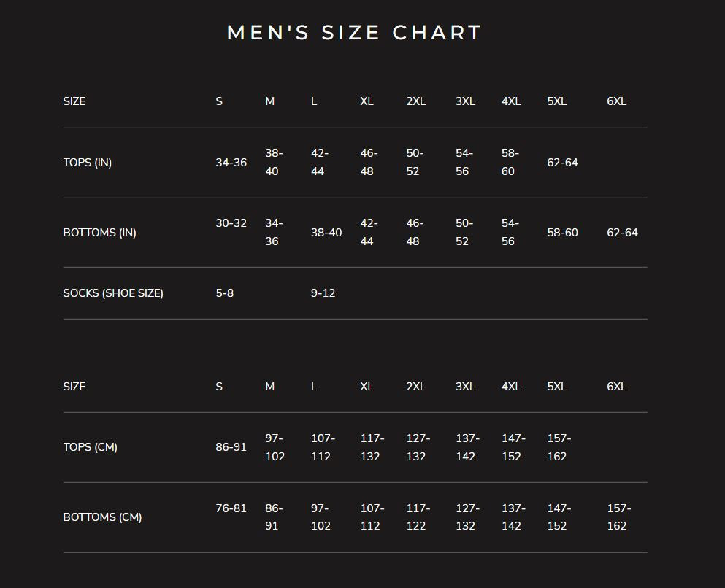Select the 5XL tops value in inches
This screenshot has height=588, width=725.
pos(562,163)
